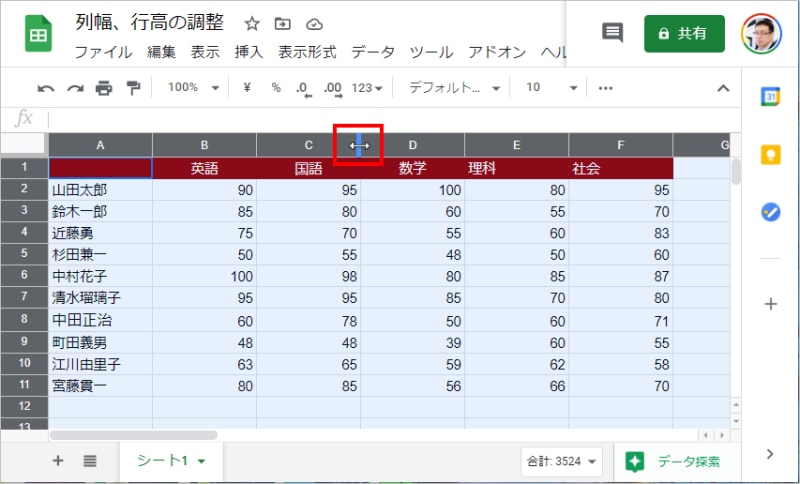This screenshot has width=800, height=484.
Task: Click the spreadsheet title 列幅、行高の調整
Action: click(149, 23)
